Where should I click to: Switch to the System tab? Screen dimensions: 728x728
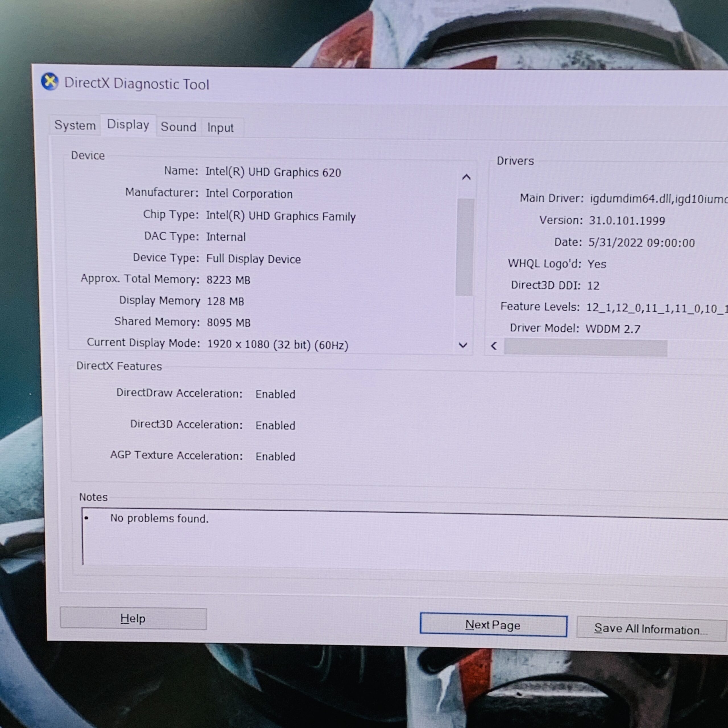(75, 125)
